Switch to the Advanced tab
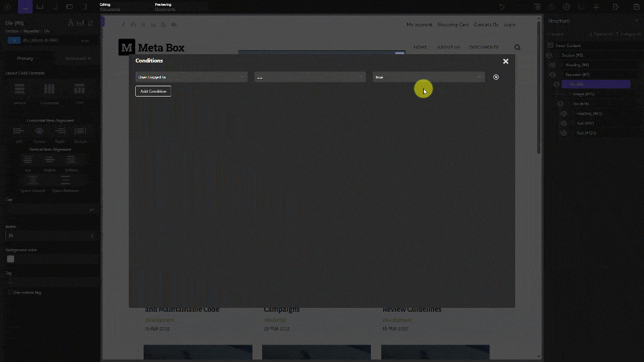This screenshot has height=362, width=644. coord(78,59)
